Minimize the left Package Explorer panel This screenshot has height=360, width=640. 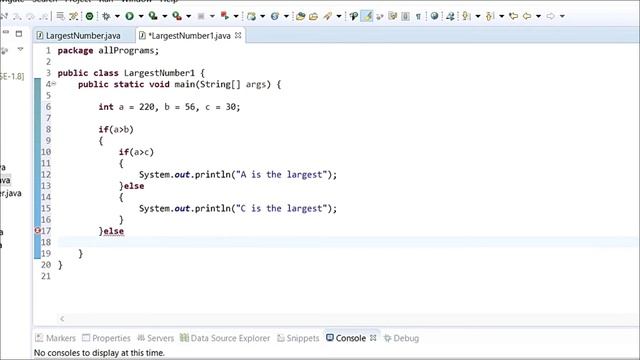(x=6, y=32)
